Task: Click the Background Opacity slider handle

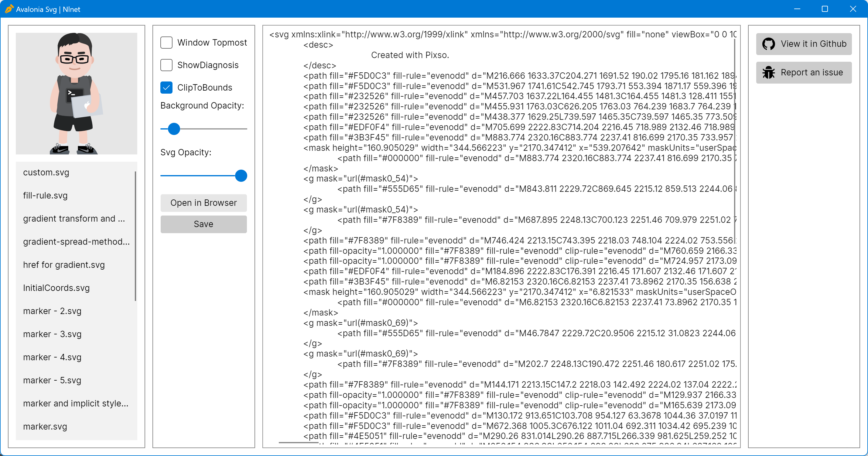Action: pyautogui.click(x=174, y=129)
